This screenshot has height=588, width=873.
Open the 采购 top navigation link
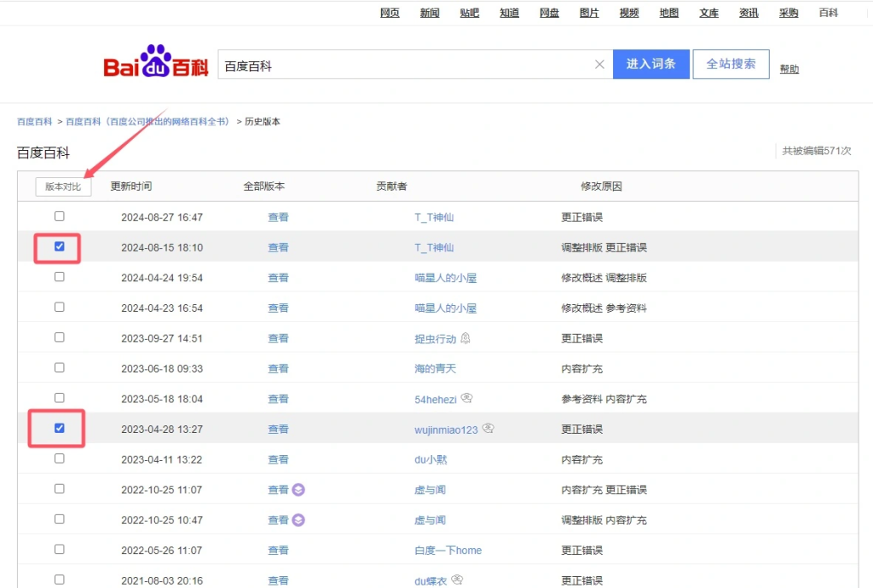(x=789, y=13)
